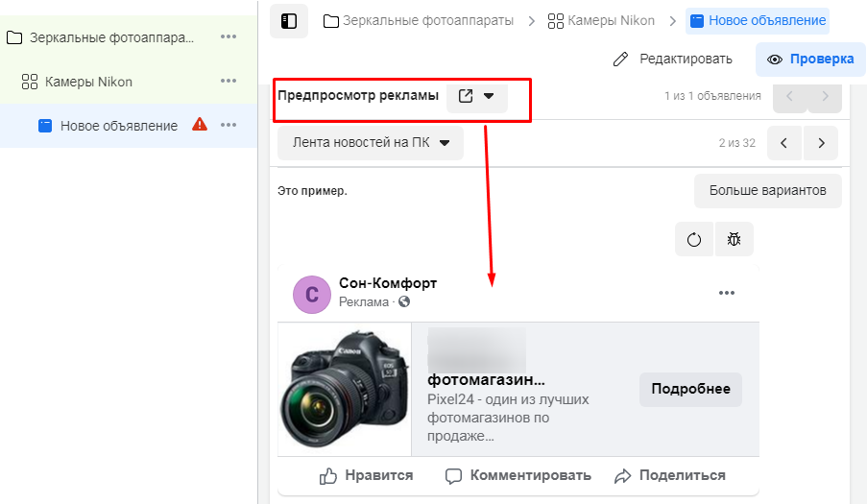Refresh the ad preview
The width and height of the screenshot is (867, 504).
click(x=694, y=239)
